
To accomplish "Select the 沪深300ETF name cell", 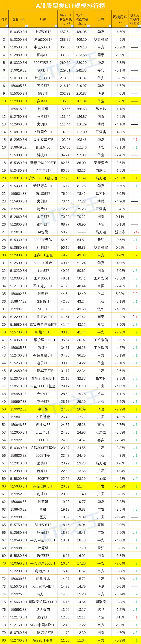I will [x=43, y=39].
